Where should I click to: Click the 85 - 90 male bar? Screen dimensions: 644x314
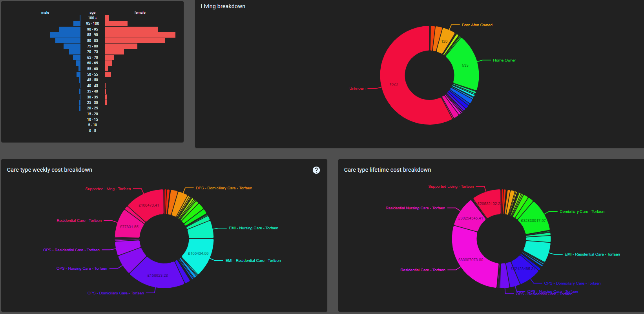coord(65,35)
